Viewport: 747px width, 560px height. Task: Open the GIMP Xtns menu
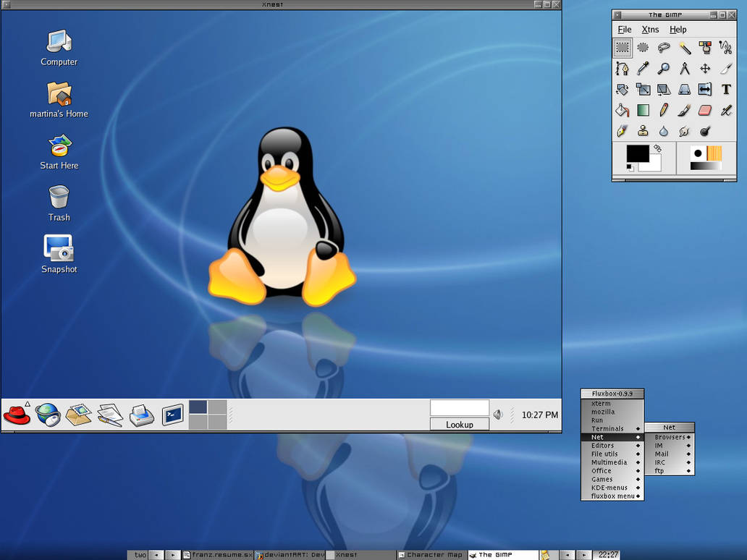tap(650, 30)
